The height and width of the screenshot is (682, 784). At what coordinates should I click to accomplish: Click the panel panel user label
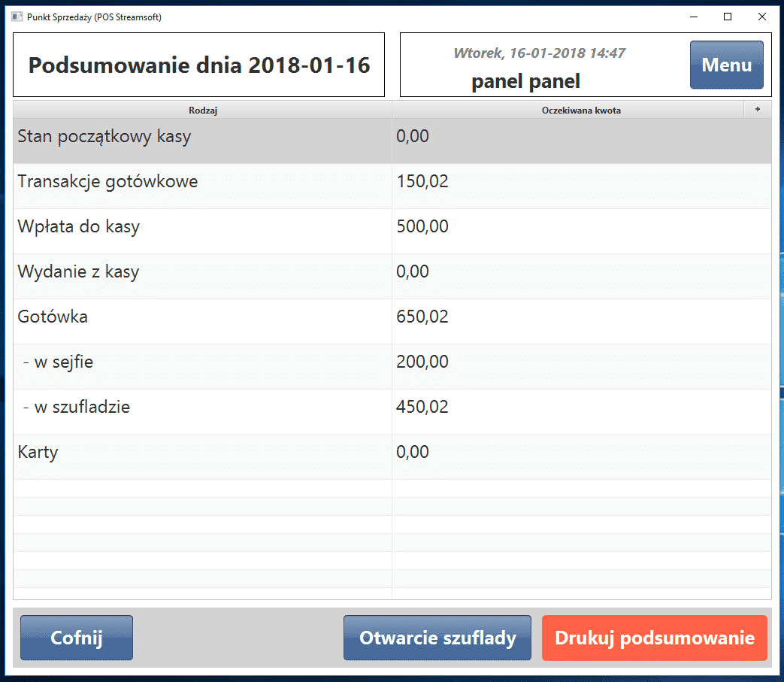click(x=525, y=81)
